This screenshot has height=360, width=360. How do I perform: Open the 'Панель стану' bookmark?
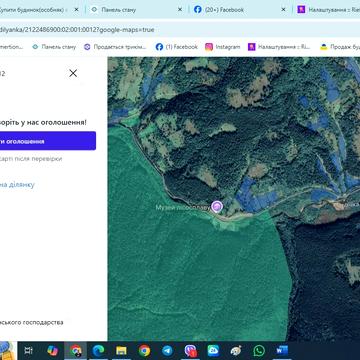click(54, 47)
